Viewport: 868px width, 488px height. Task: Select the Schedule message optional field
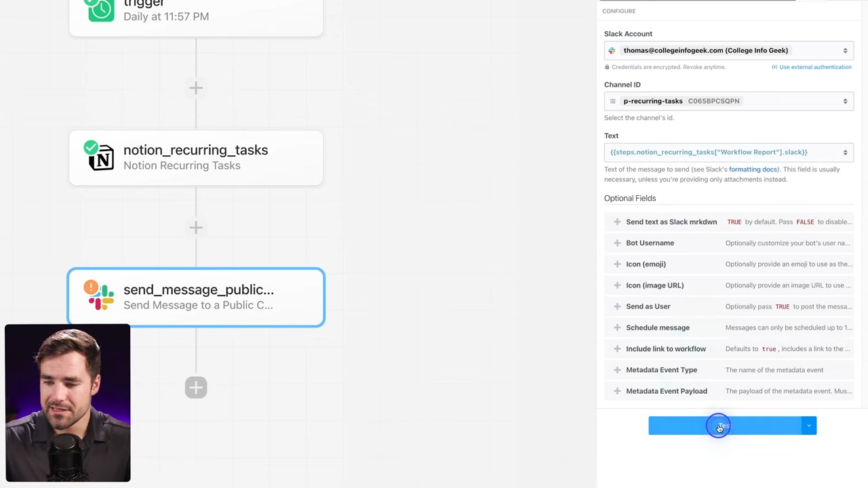[x=657, y=327]
